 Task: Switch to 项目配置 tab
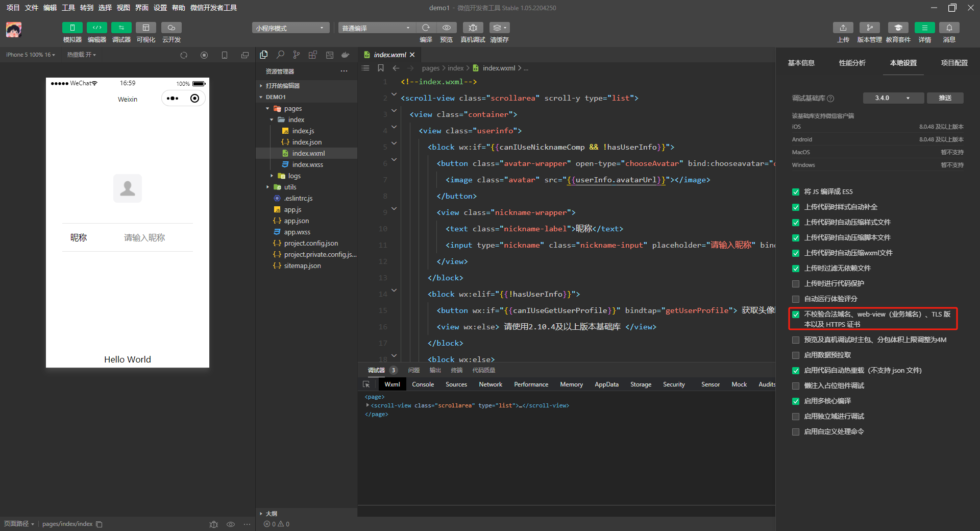click(x=954, y=63)
